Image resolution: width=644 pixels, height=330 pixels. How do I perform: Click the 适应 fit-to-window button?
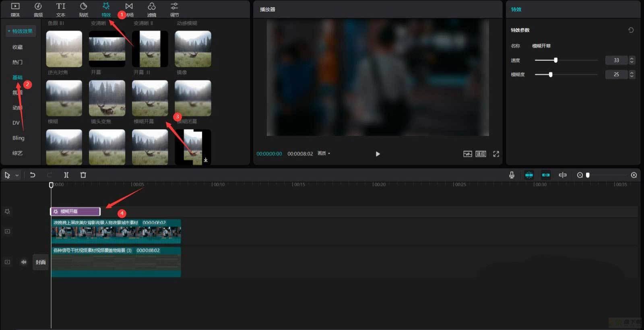tap(481, 154)
